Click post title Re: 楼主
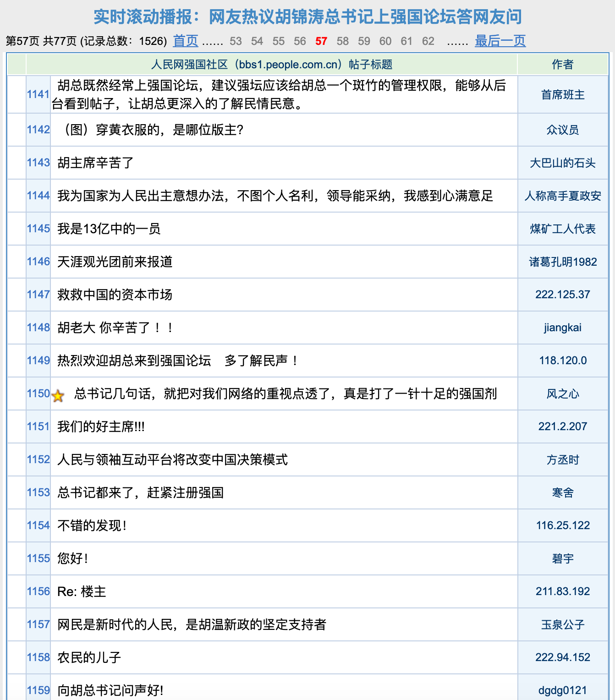Viewport: 615px width, 700px height. click(82, 591)
